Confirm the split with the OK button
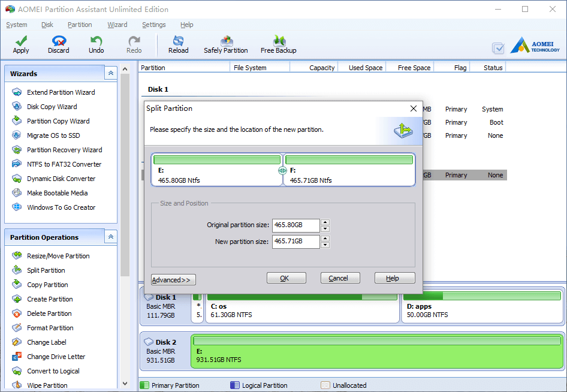 pos(286,278)
